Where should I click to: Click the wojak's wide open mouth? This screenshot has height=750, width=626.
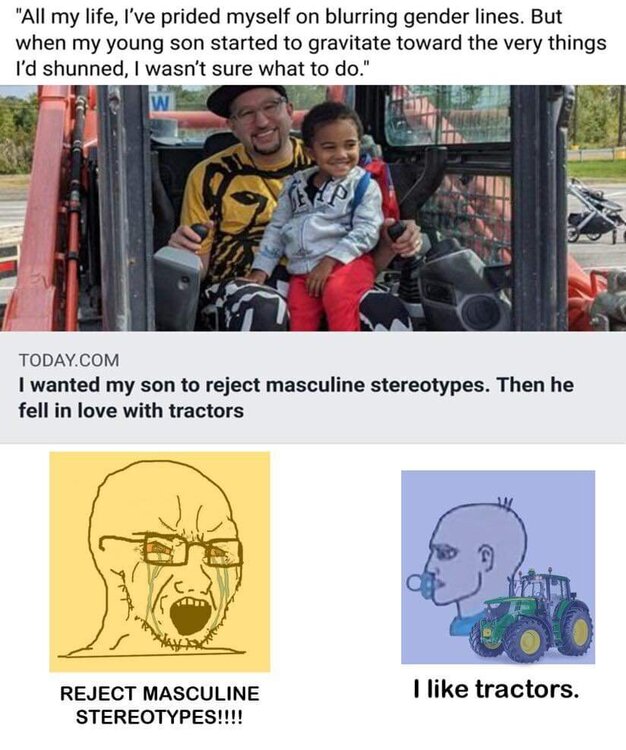point(190,616)
